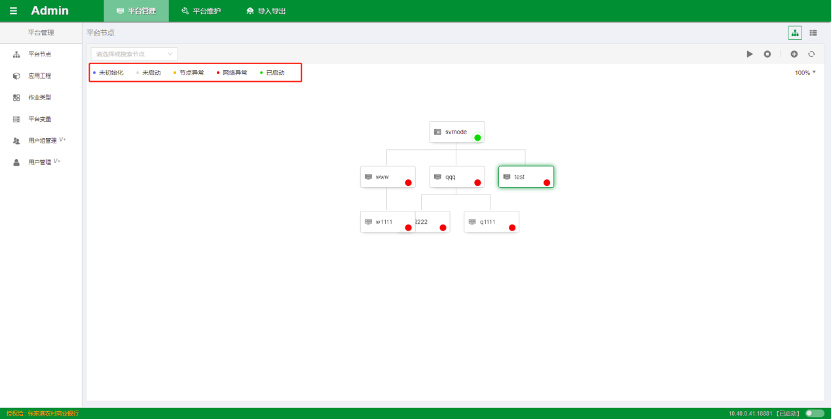The width and height of the screenshot is (832, 420).
Task: Click the Admin logo title
Action: point(50,11)
